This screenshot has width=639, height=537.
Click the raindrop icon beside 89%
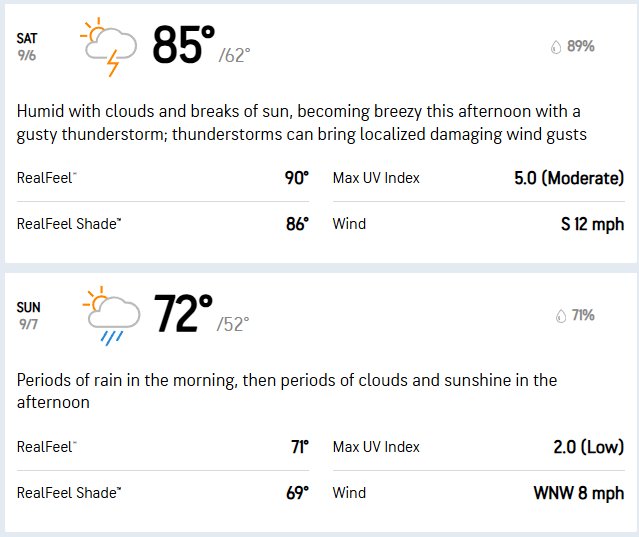coord(556,47)
